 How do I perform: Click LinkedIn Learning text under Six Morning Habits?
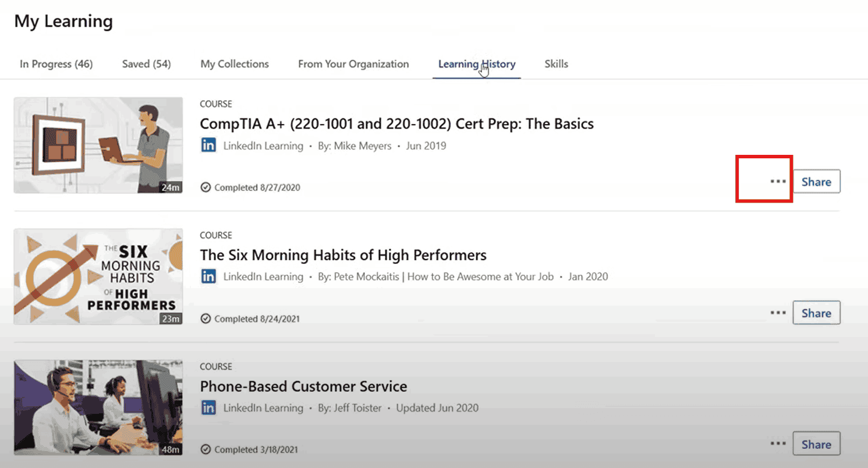coord(263,276)
